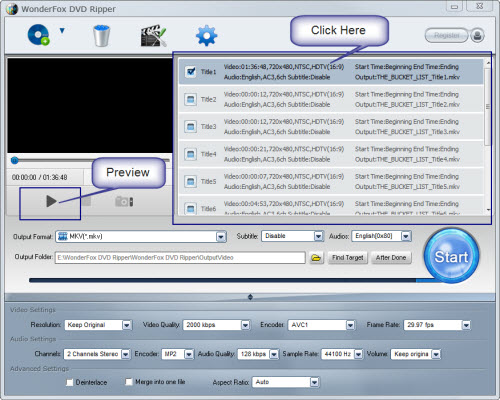Open the Resolution Keep Original dropdown
This screenshot has height=400, width=500.
pos(126,325)
